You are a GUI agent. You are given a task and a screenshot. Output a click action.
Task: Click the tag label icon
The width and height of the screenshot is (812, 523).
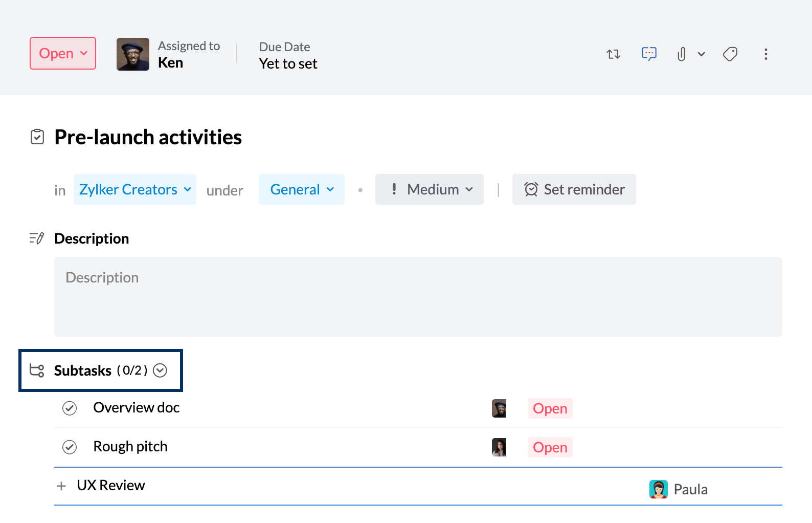tap(730, 54)
